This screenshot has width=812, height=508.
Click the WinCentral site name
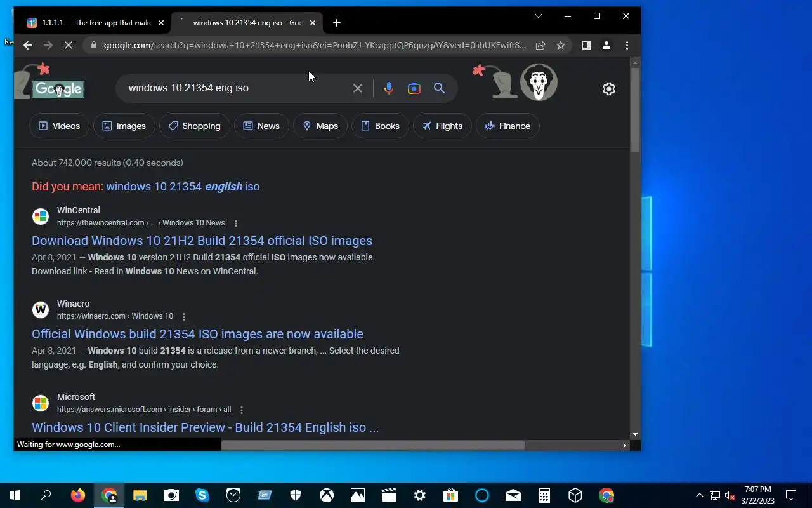point(79,210)
